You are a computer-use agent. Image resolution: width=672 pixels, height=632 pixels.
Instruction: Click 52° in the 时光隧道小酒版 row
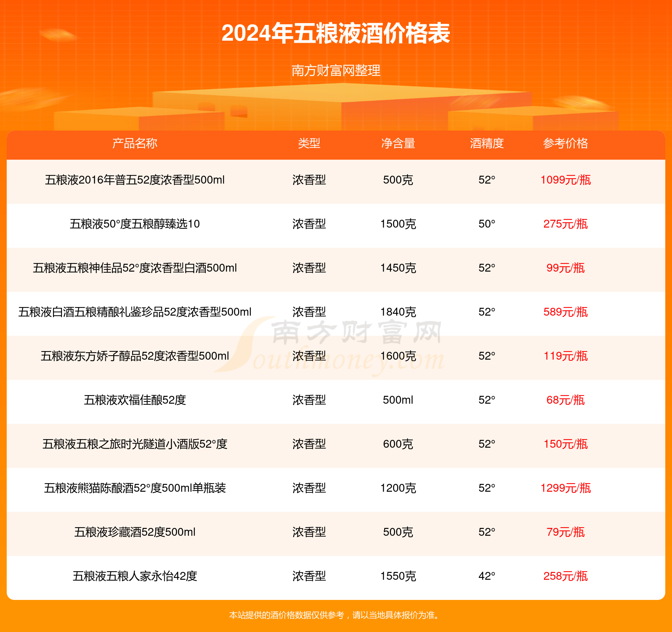pos(487,444)
